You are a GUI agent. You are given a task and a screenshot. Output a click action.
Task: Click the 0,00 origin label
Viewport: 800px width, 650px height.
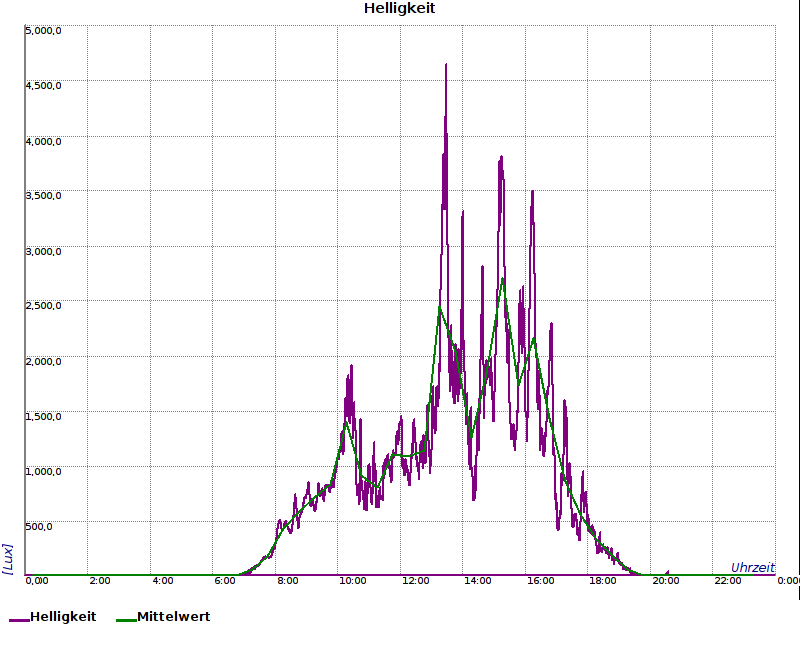[x=37, y=581]
